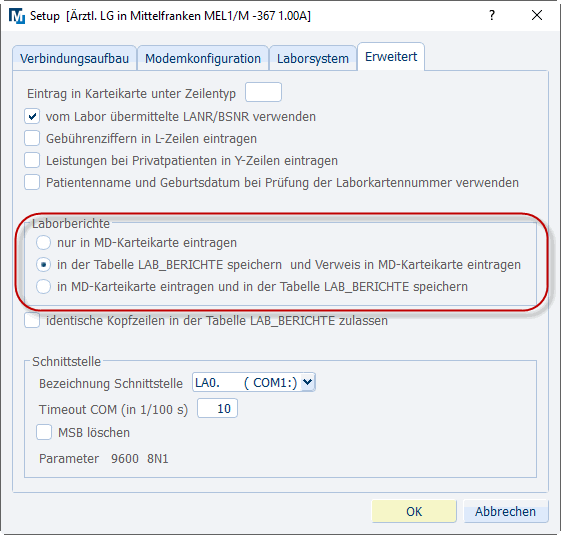Click the Zeilentyp input field
Viewport: 561px width, 535px height.
coord(263,92)
